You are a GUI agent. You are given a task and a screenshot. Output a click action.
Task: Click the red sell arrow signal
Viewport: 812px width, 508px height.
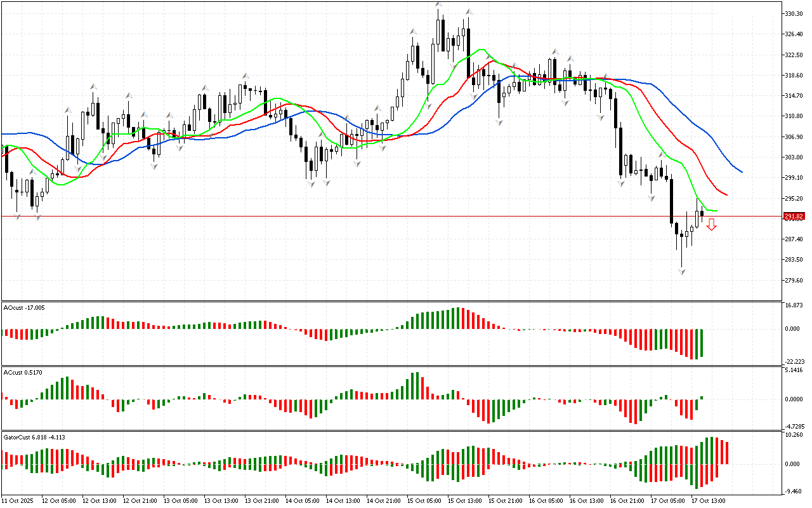click(x=712, y=224)
